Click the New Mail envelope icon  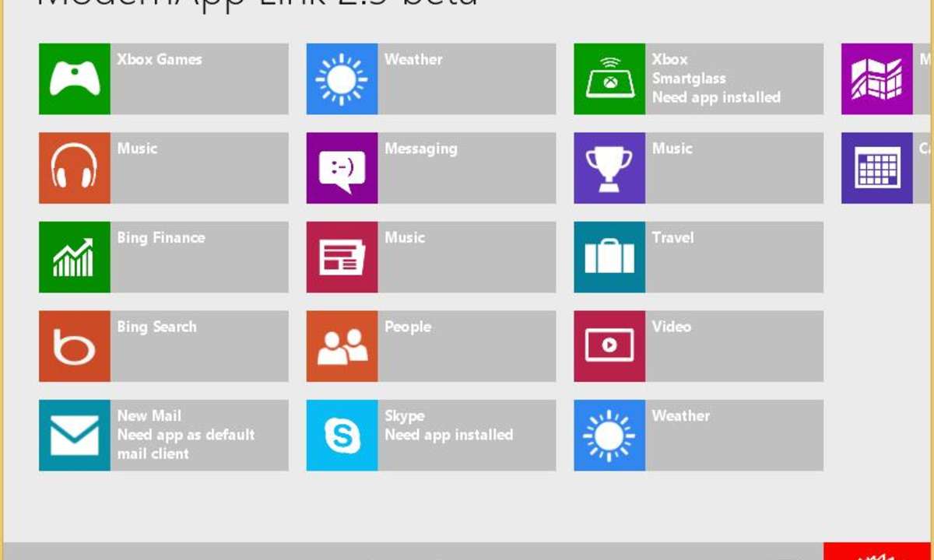tap(75, 435)
